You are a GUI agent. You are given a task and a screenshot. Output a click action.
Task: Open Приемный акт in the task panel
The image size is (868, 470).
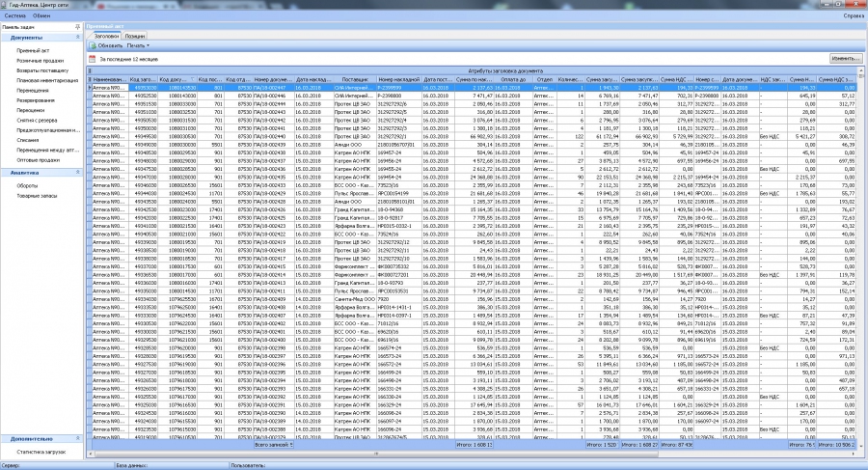point(33,50)
